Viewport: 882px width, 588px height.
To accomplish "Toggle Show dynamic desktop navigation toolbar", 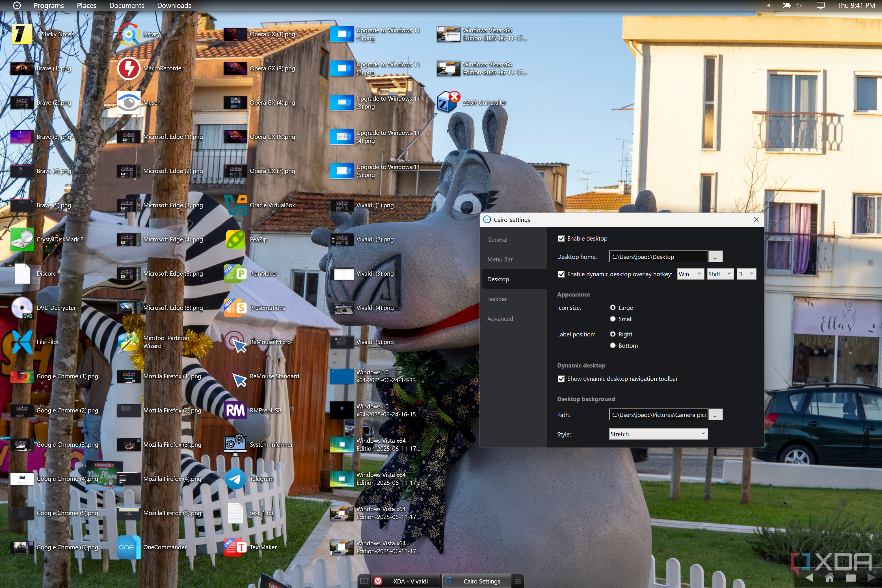I will coord(561,379).
